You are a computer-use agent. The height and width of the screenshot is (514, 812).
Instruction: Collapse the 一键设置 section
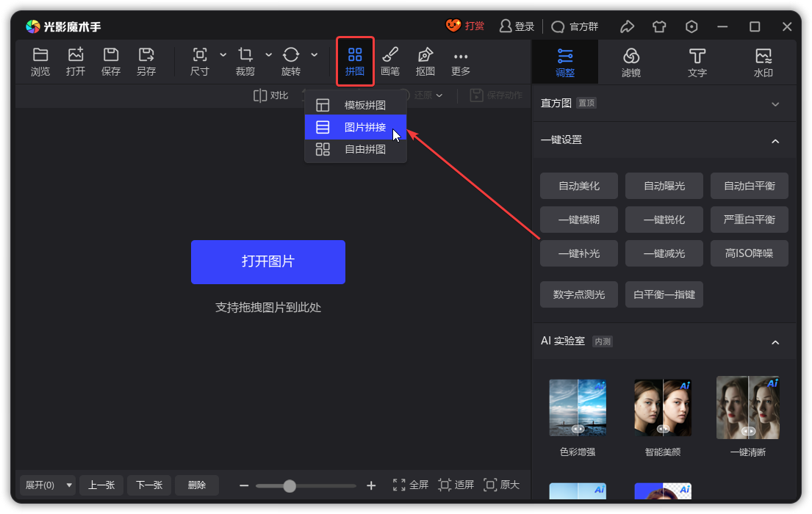click(x=775, y=140)
